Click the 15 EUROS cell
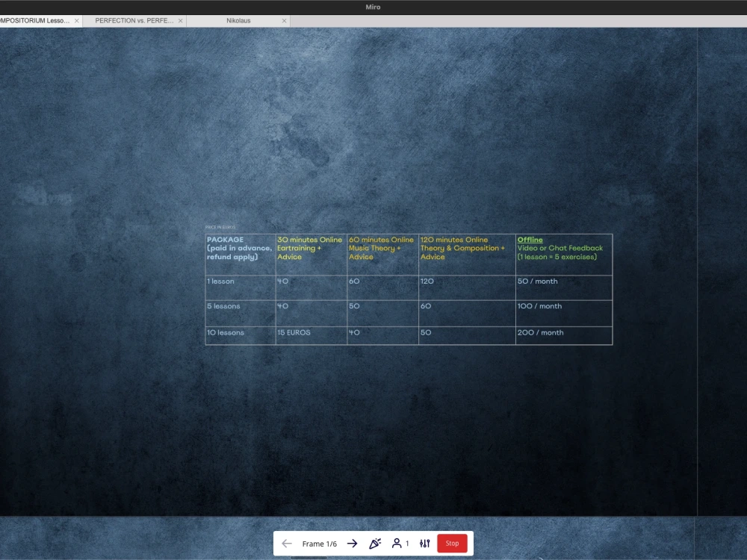This screenshot has width=747, height=560. click(311, 336)
